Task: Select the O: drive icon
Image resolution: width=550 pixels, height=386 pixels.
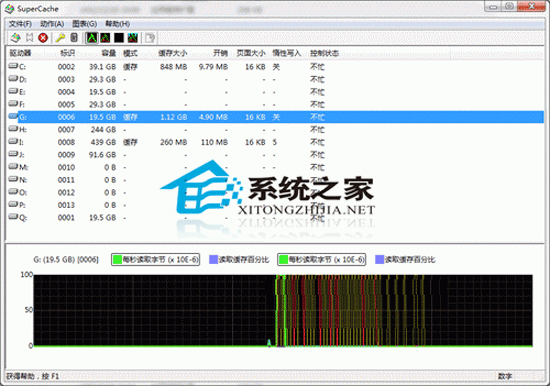Action: [13, 192]
